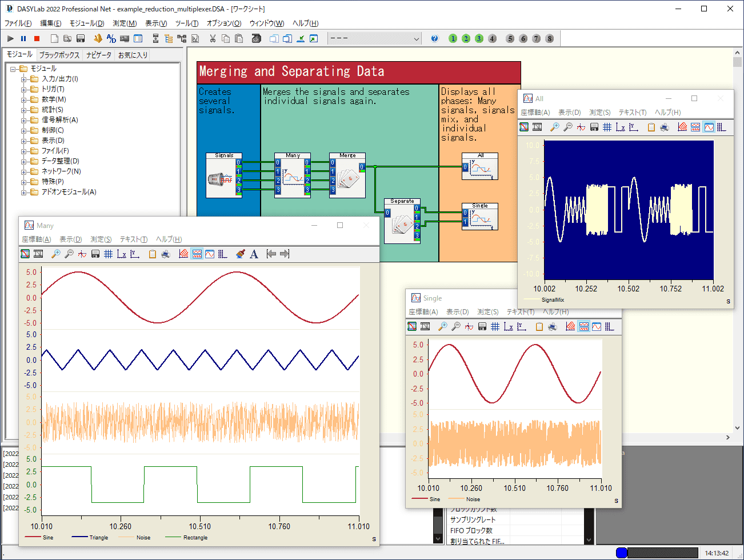Zoom in on the All window chart

click(555, 127)
